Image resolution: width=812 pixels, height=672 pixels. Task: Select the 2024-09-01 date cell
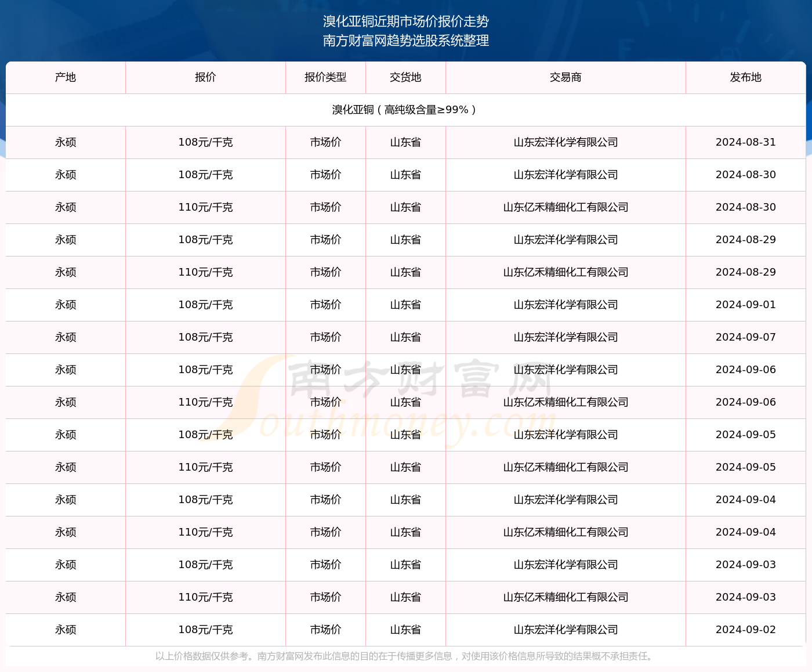(745, 305)
